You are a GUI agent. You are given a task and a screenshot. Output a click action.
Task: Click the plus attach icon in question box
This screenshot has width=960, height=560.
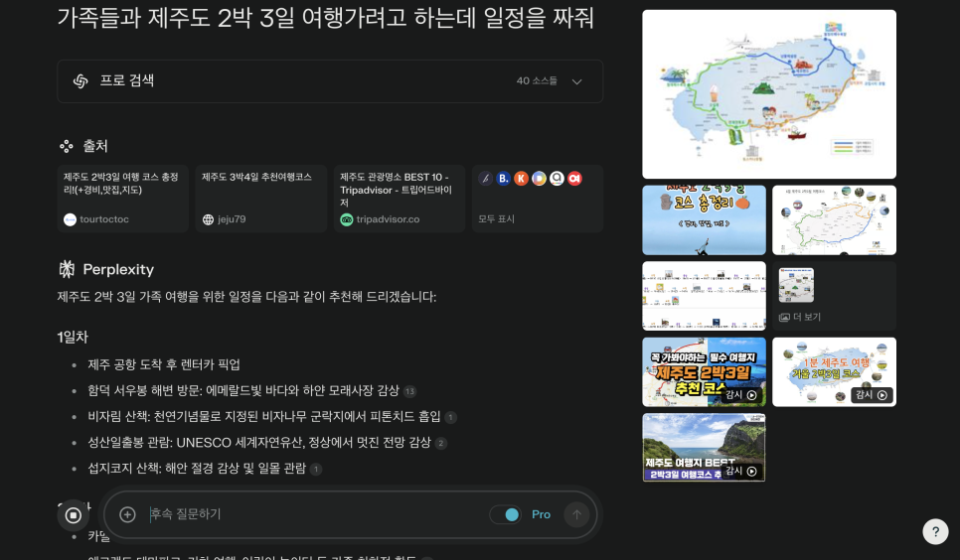pos(127,514)
